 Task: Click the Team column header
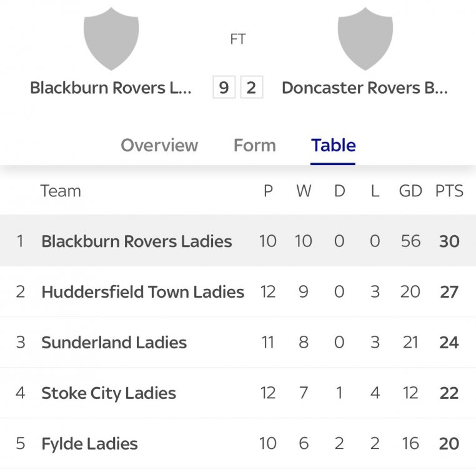coord(61,191)
